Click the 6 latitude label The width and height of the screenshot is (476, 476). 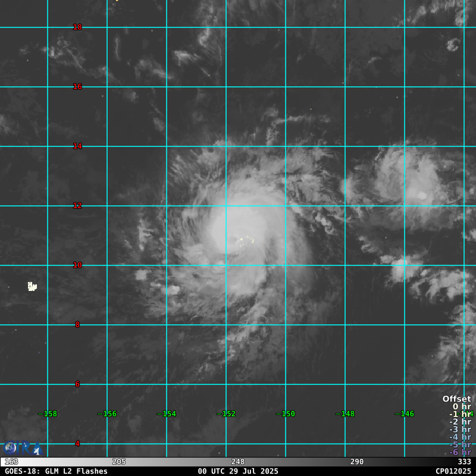pos(77,384)
